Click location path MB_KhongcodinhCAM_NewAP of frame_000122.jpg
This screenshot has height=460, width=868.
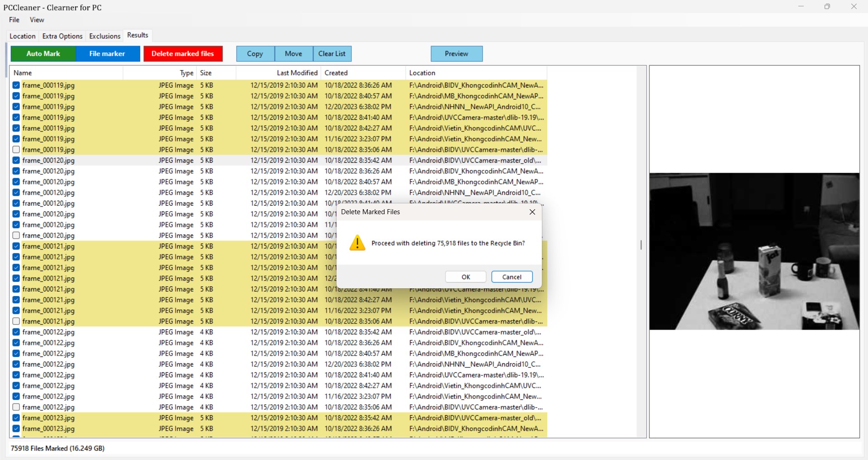[x=476, y=354]
